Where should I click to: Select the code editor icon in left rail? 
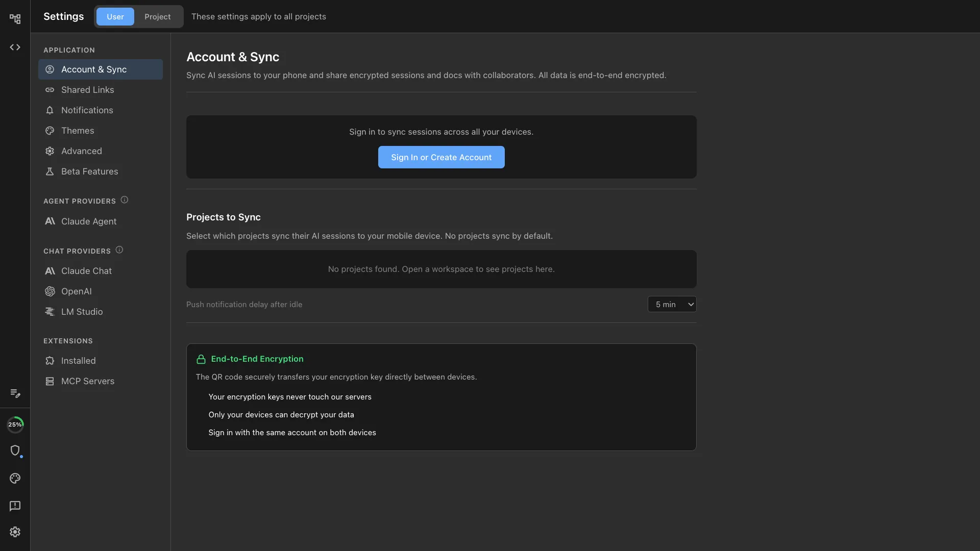tap(15, 47)
